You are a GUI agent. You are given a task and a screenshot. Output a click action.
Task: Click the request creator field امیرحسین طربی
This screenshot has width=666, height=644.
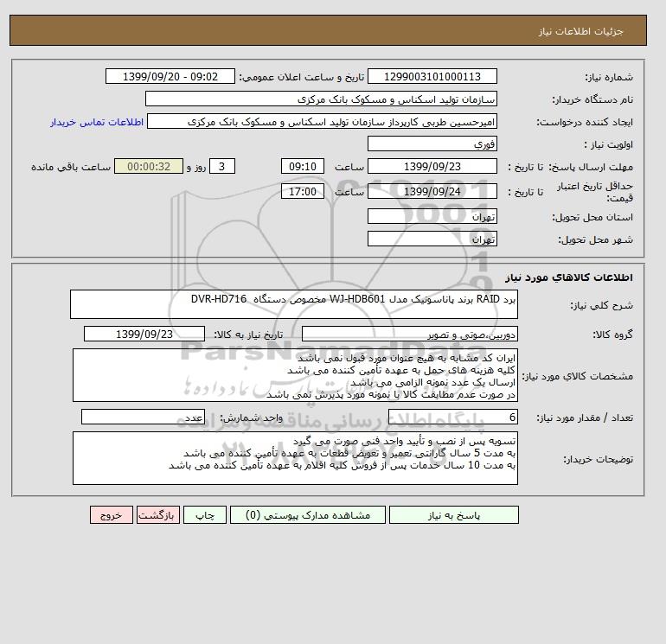pyautogui.click(x=322, y=121)
